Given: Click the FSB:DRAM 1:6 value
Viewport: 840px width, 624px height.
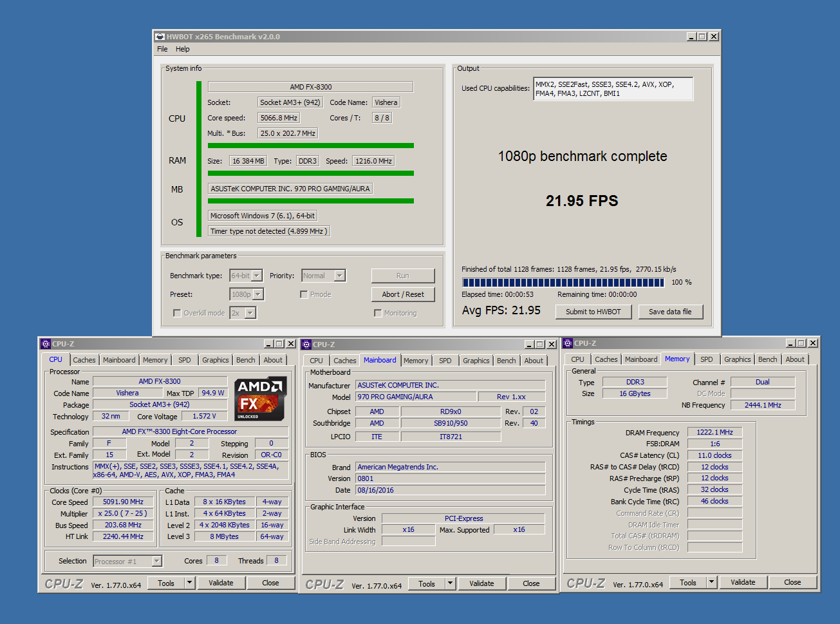Looking at the screenshot, I should coord(714,444).
